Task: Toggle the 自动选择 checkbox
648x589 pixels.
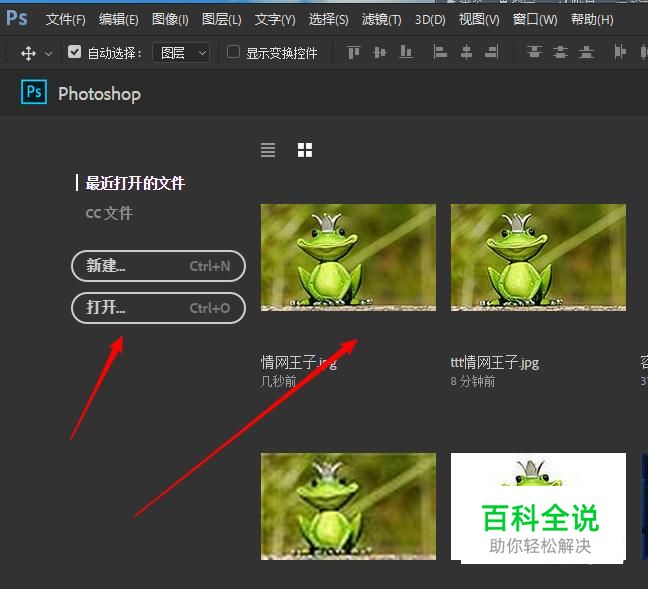Action: tap(74, 52)
